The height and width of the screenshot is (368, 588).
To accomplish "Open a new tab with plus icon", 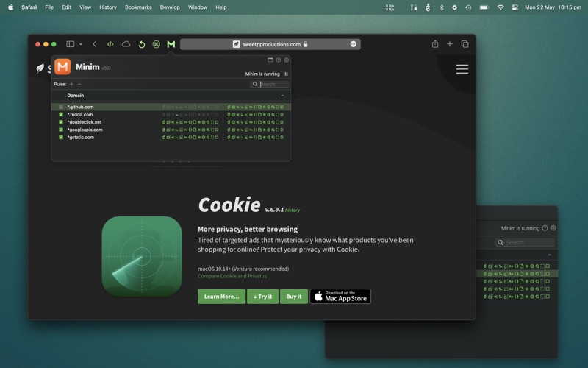I will (x=450, y=44).
